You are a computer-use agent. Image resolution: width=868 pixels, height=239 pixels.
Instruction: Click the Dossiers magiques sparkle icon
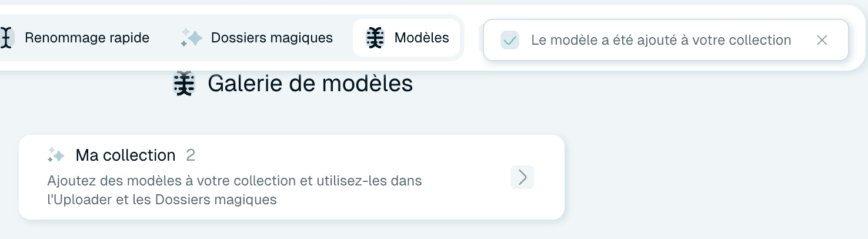point(192,38)
